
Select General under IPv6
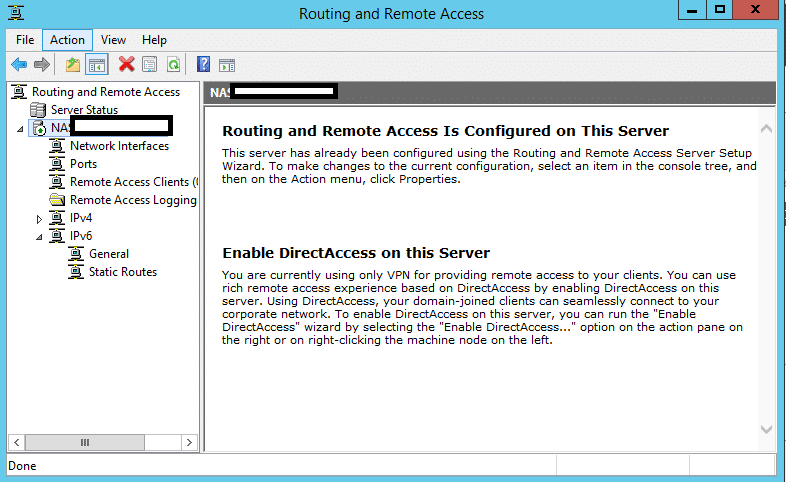coord(109,254)
